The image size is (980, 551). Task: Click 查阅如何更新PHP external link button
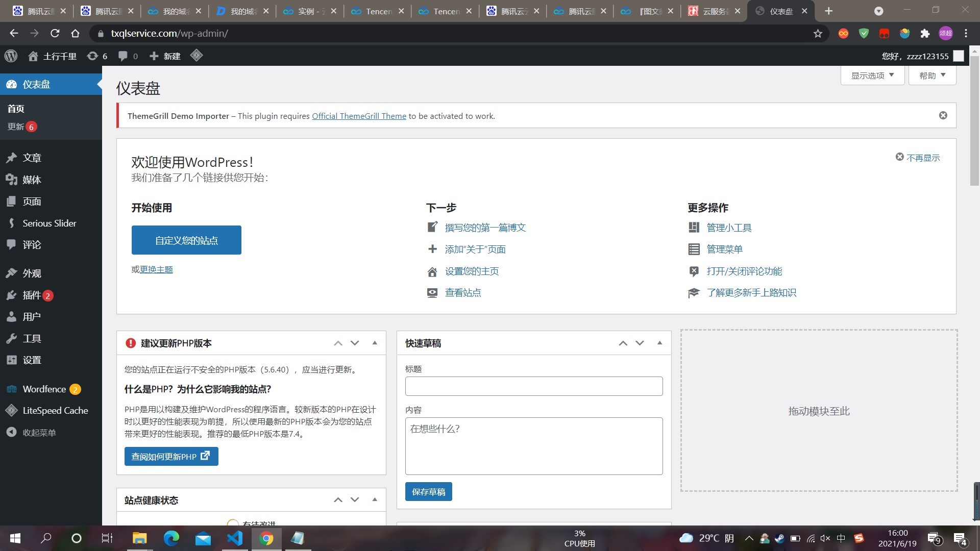[x=169, y=456]
